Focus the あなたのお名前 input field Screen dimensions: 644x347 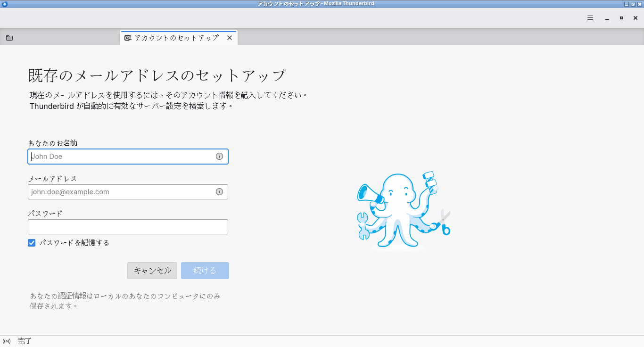coord(128,157)
